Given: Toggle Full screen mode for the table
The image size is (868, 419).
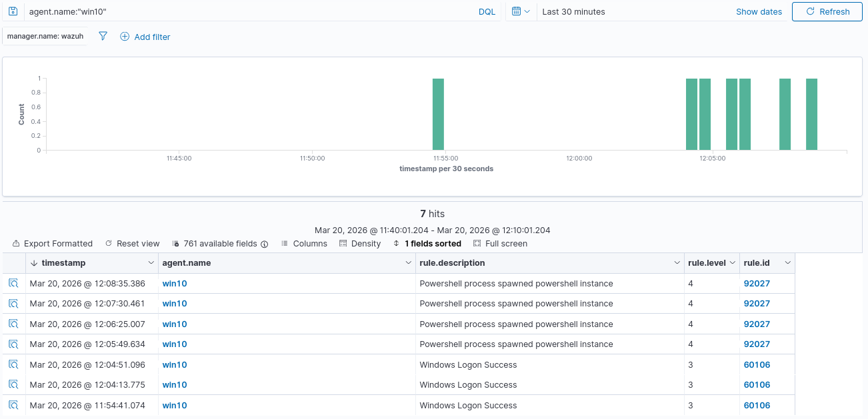Looking at the screenshot, I should click(500, 244).
